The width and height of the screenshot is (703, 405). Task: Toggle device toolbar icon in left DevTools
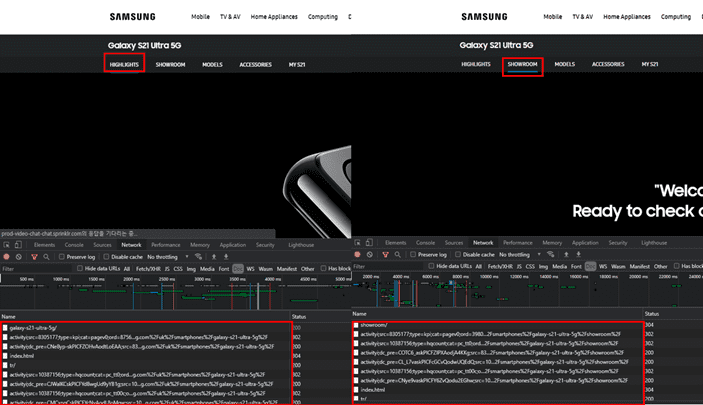click(18, 245)
